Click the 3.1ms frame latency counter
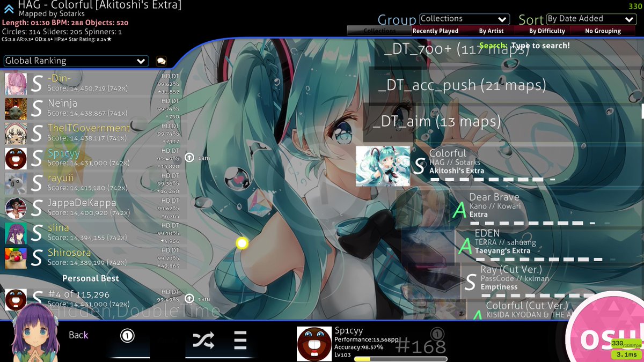The height and width of the screenshot is (362, 644). pos(626,354)
